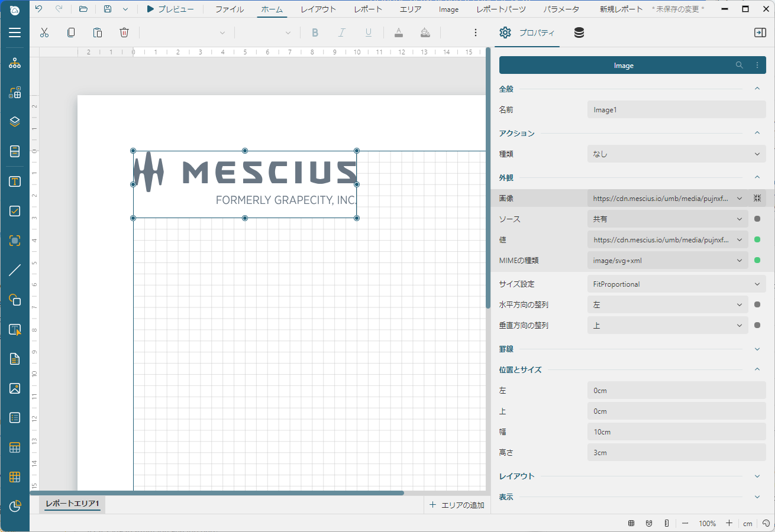Screen dimensions: 775x532
Task: Open the ソース dropdown showing 共有
Action: click(x=668, y=219)
